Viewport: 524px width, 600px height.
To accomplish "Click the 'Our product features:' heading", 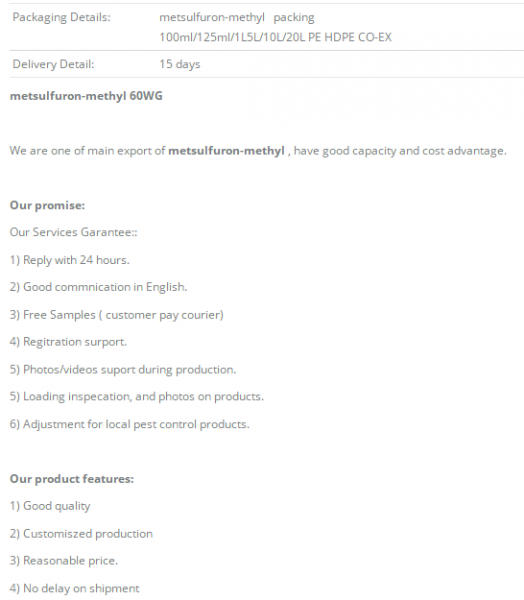I will click(72, 479).
